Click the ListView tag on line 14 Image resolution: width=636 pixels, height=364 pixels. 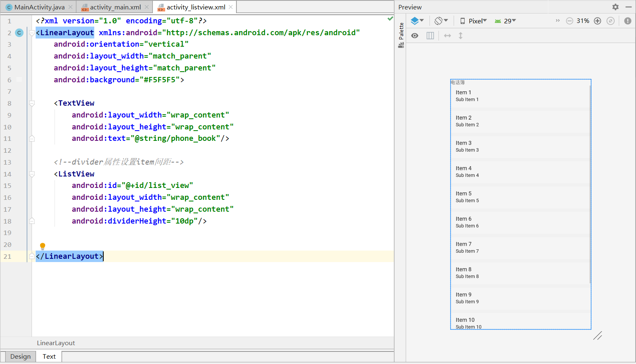[x=74, y=174]
